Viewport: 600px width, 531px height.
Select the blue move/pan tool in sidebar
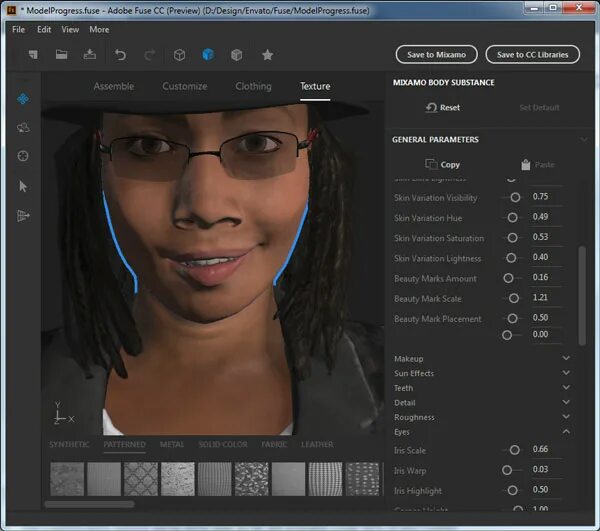[x=23, y=99]
